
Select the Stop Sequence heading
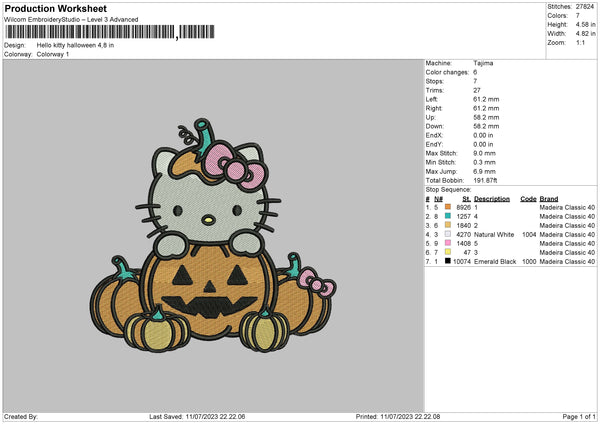pos(447,188)
